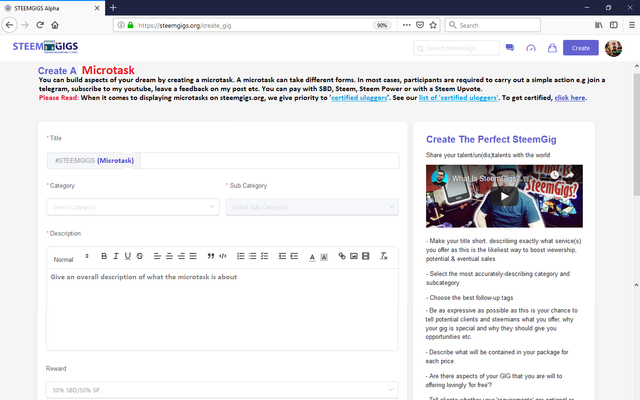The height and width of the screenshot is (400, 640).
Task: Click the green padlock site security icon
Action: click(x=131, y=25)
